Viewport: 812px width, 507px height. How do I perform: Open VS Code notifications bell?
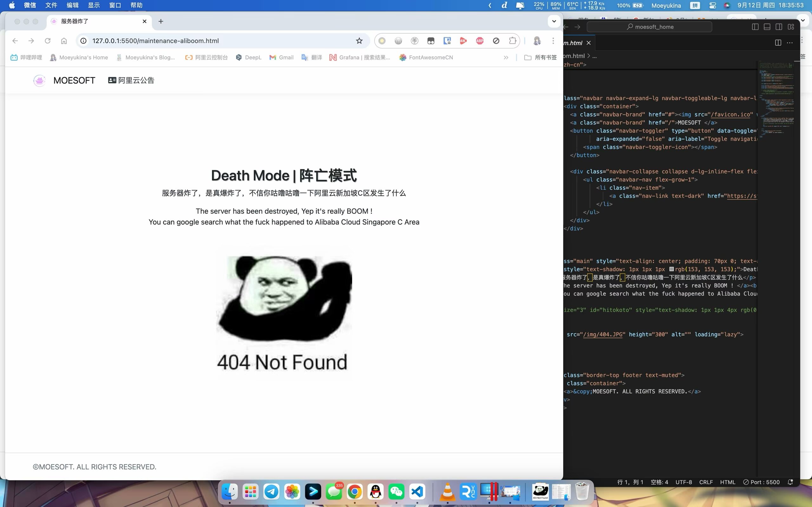tap(790, 482)
